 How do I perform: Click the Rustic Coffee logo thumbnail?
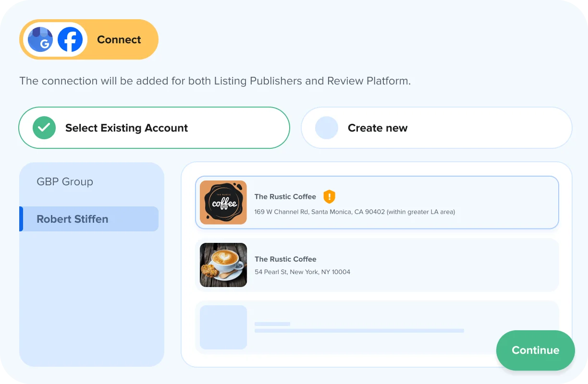coord(223,203)
